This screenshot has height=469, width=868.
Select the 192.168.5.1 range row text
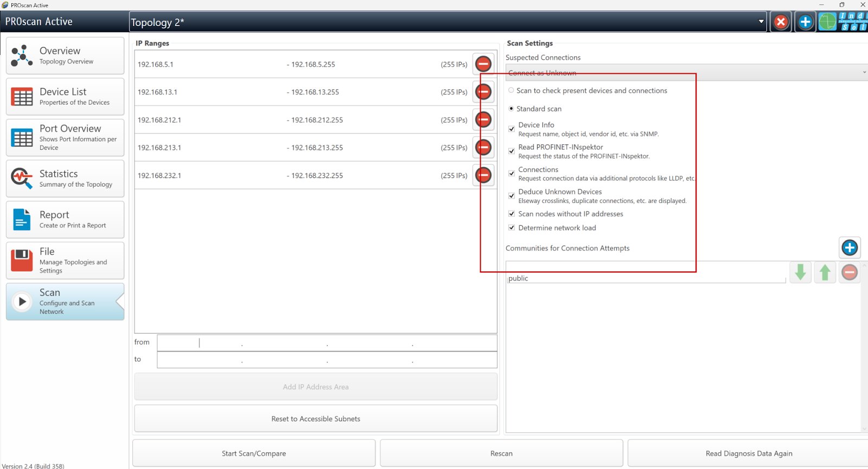point(156,64)
